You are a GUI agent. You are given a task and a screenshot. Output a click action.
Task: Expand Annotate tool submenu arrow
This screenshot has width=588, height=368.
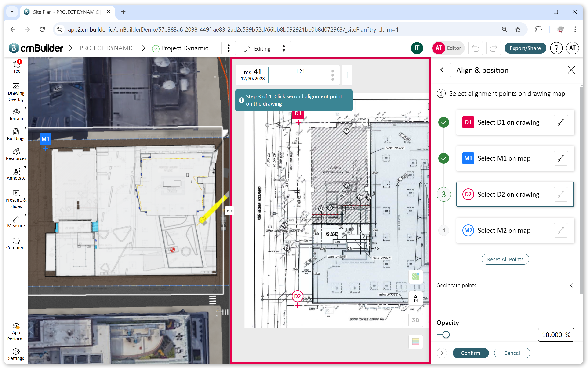(25, 167)
